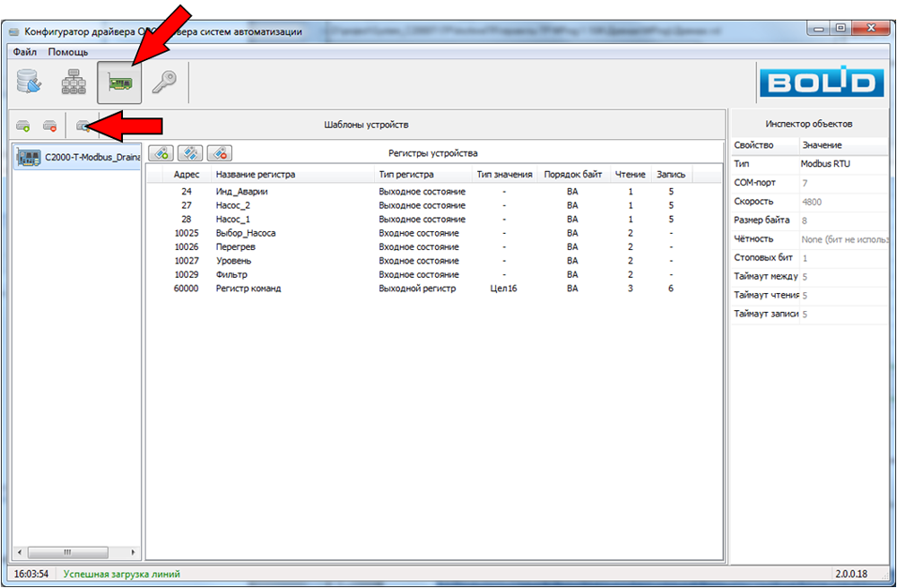Delete the selected device template
The width and height of the screenshot is (897, 588).
click(50, 125)
